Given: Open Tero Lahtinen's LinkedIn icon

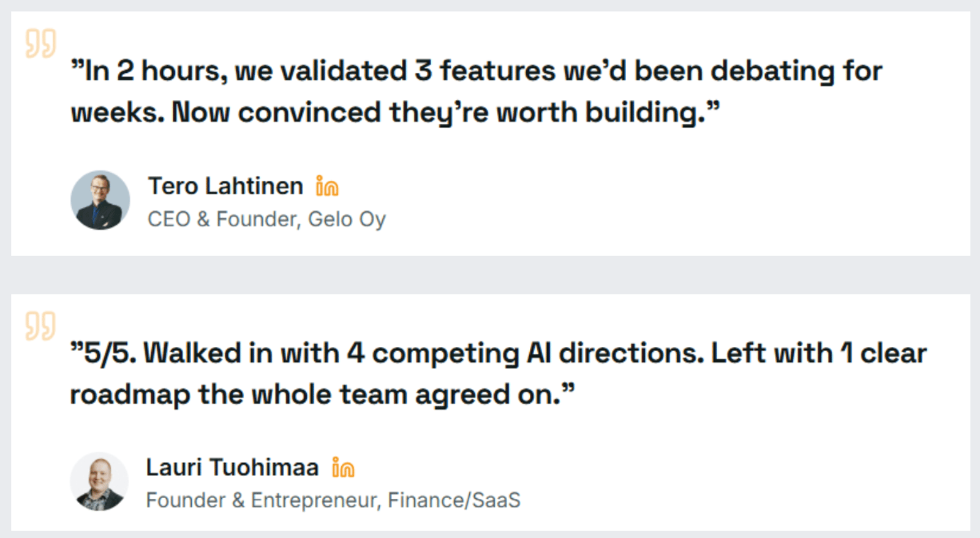Looking at the screenshot, I should 327,186.
